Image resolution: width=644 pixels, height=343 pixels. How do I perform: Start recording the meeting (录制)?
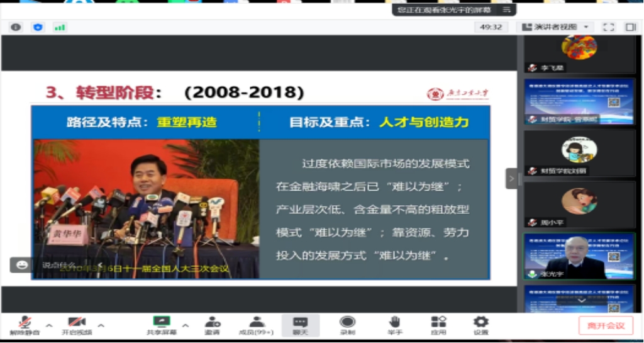coord(347,325)
